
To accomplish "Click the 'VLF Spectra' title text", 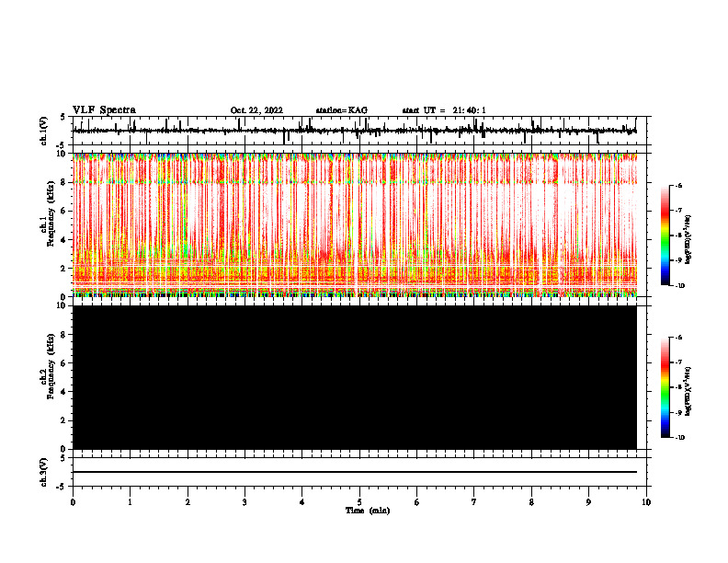I will tap(104, 110).
